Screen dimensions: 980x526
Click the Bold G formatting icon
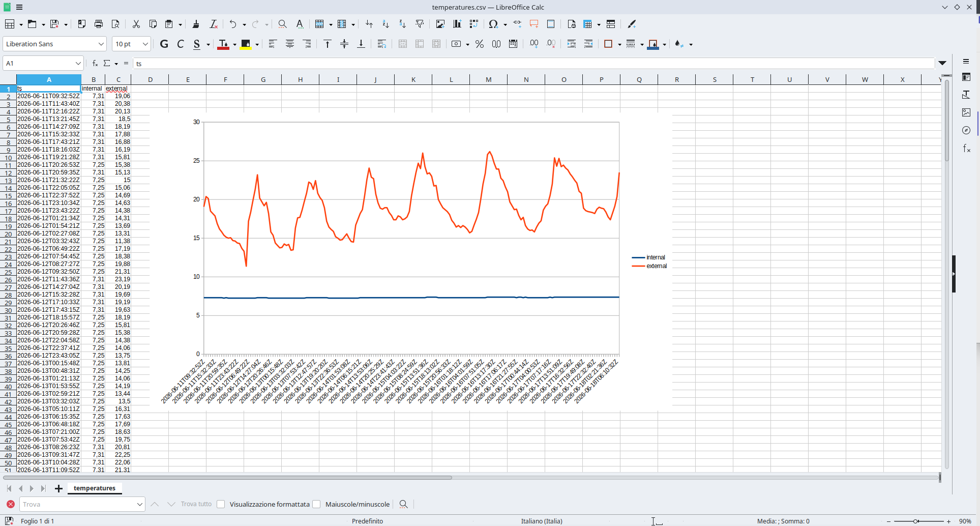pyautogui.click(x=164, y=44)
